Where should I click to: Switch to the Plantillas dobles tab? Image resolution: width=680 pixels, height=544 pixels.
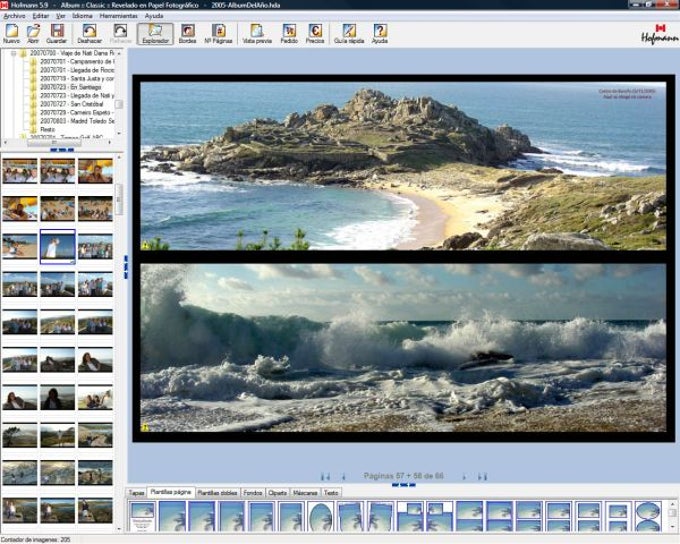217,493
